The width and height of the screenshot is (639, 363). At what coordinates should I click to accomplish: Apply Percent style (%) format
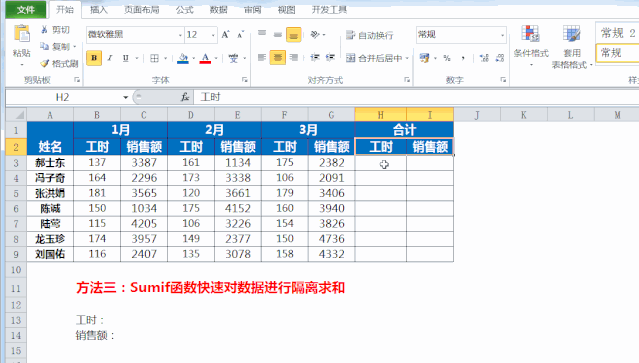pos(447,58)
